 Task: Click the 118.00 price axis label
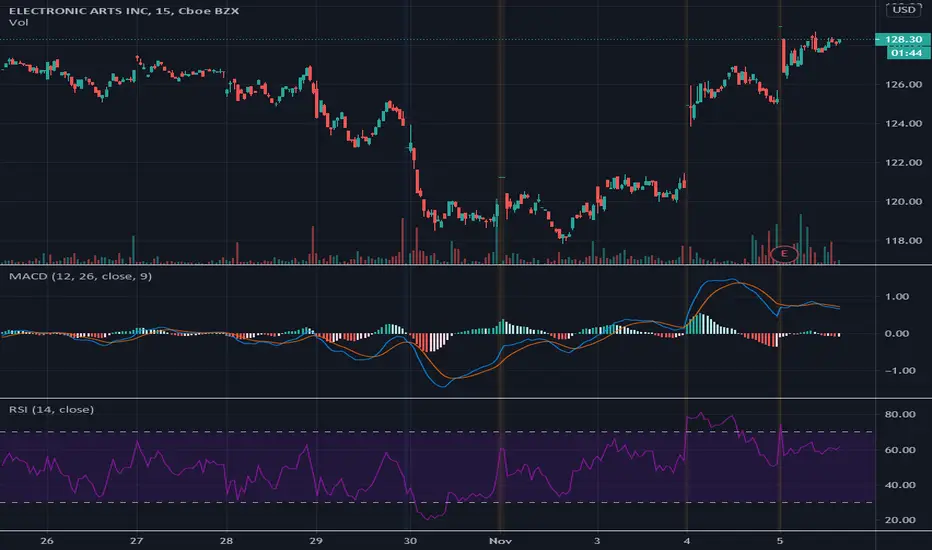903,241
